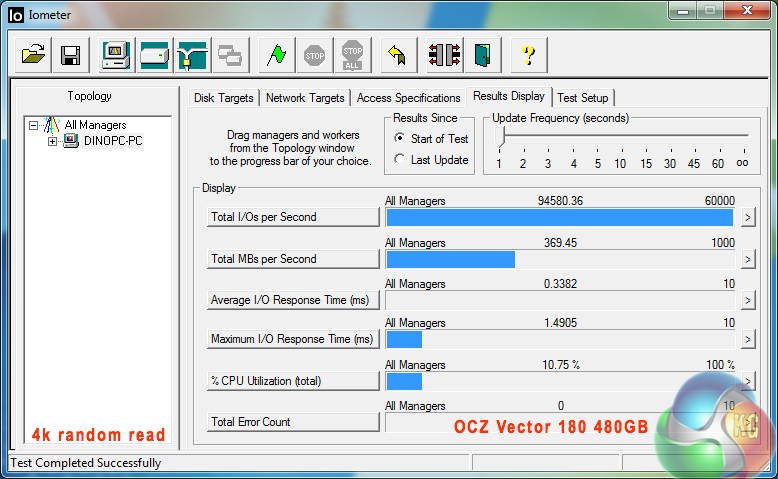Maximize the Iometer window
Image resolution: width=778 pixels, height=479 pixels.
coord(710,11)
